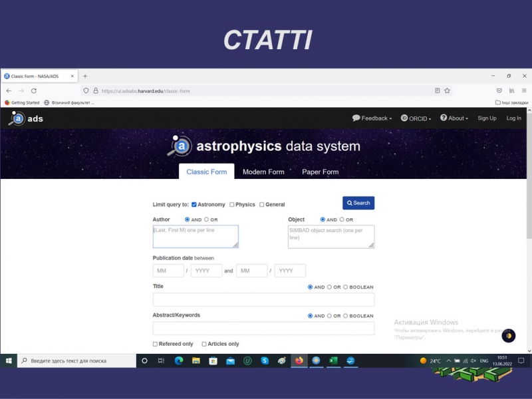Click the speaker volume tray icon
Viewport: 532px width, 399px height.
point(473,360)
